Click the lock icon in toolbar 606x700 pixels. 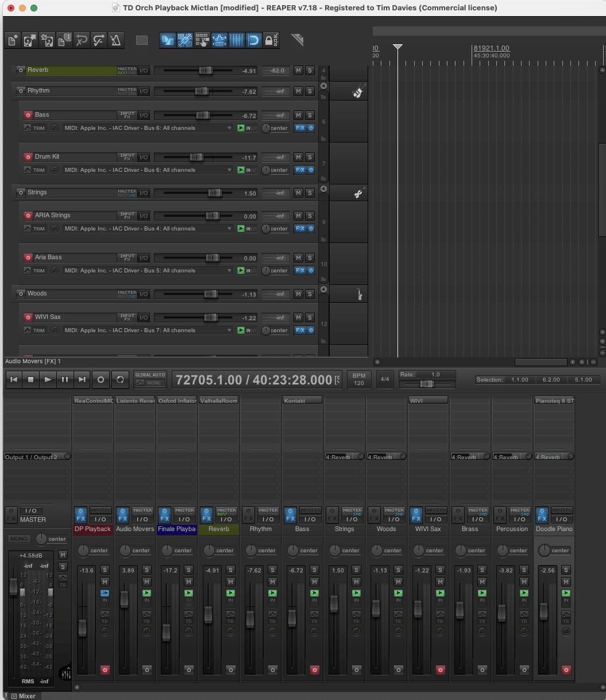[268, 40]
